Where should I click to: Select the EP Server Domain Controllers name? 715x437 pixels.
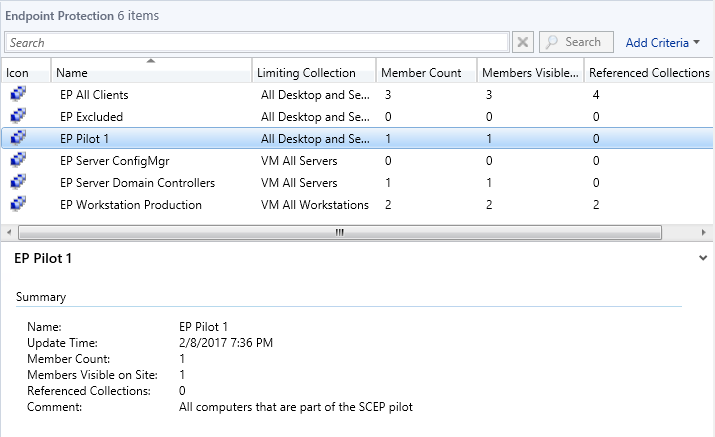pyautogui.click(x=137, y=183)
